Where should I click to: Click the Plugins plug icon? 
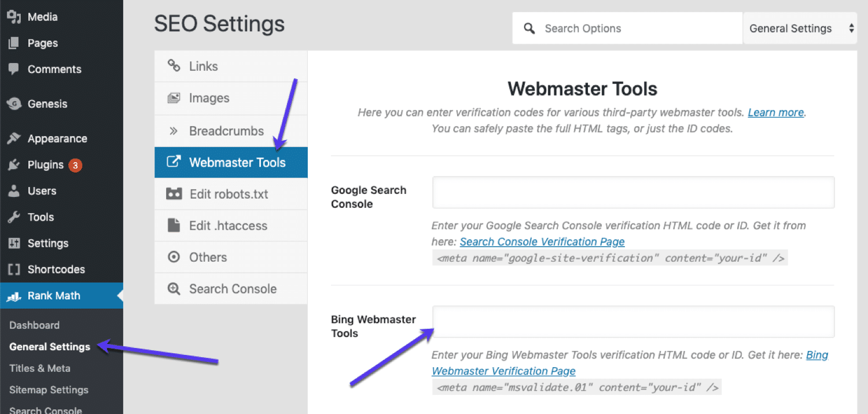pyautogui.click(x=14, y=164)
